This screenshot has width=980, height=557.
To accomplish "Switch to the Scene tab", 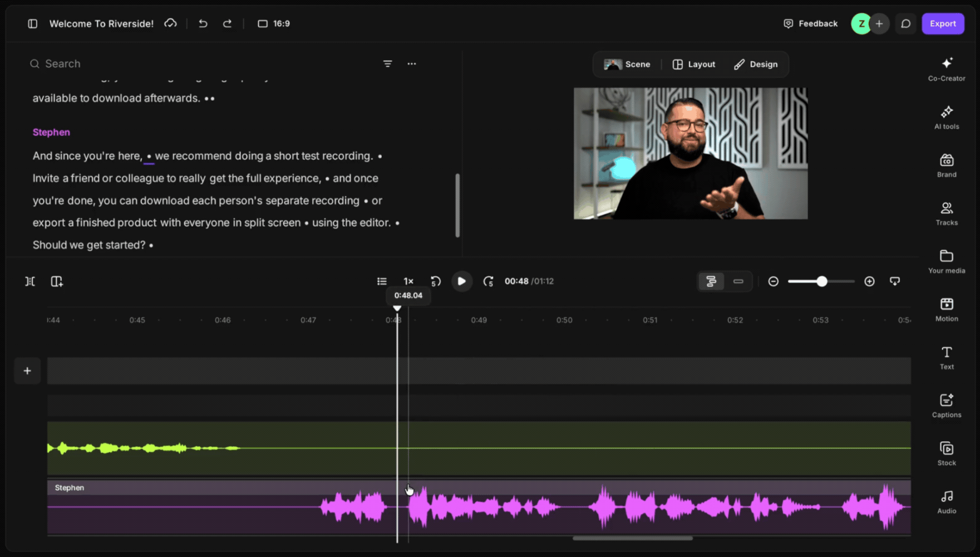I will 627,64.
